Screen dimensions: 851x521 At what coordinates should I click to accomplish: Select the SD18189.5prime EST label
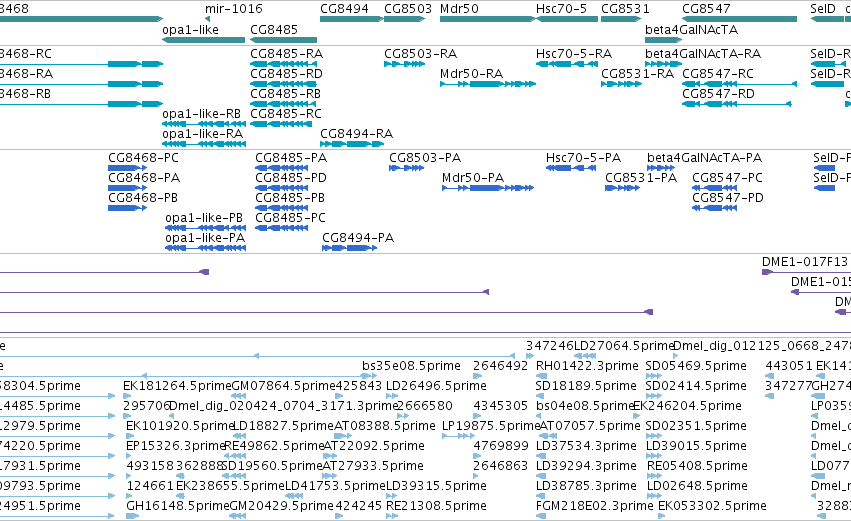[586, 386]
